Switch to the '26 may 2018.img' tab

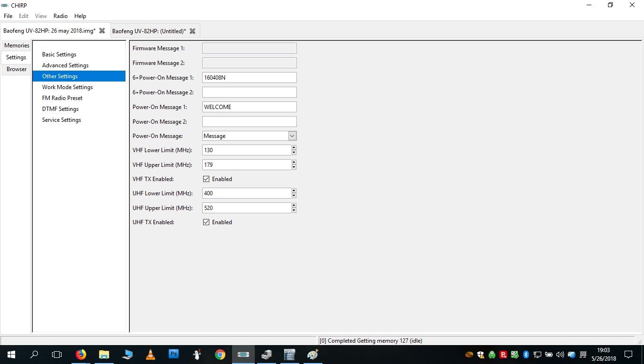(x=49, y=31)
